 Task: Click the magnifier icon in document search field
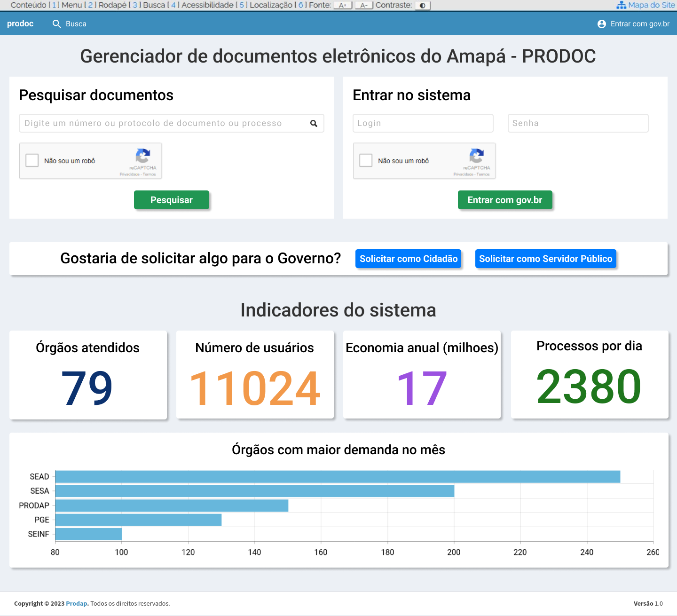coord(314,124)
